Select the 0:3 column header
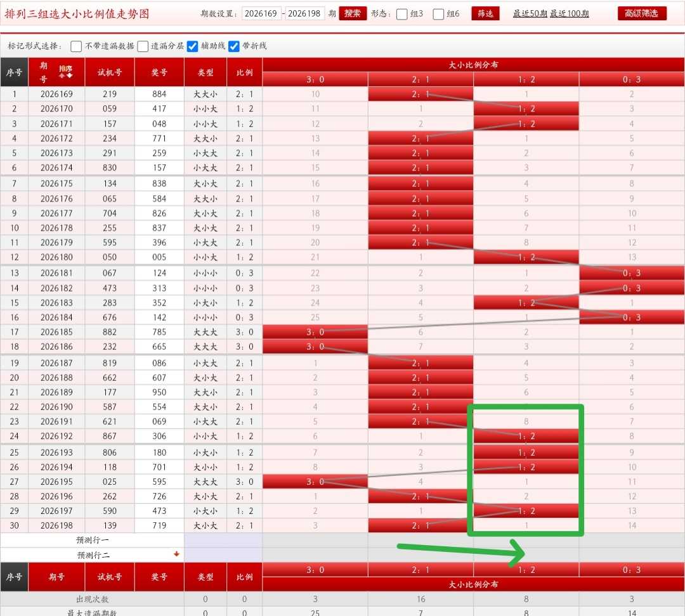This screenshot has width=685, height=616. coord(632,79)
